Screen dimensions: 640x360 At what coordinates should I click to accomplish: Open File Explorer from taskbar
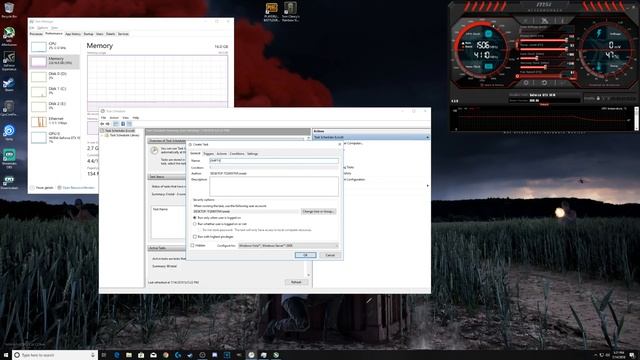pos(129,355)
